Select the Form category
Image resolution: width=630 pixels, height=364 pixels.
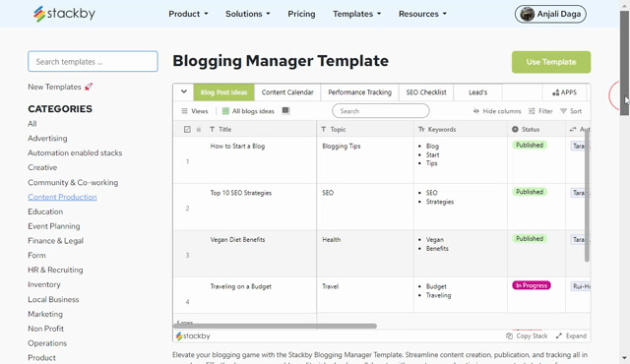36,255
